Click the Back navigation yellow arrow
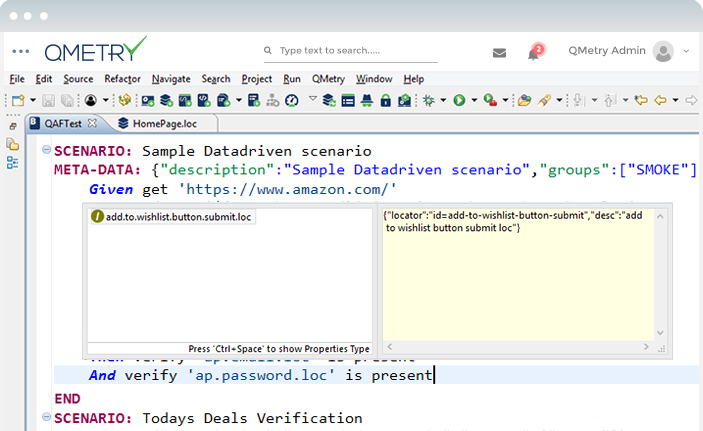Screen dimensions: 703x431 (x=660, y=100)
